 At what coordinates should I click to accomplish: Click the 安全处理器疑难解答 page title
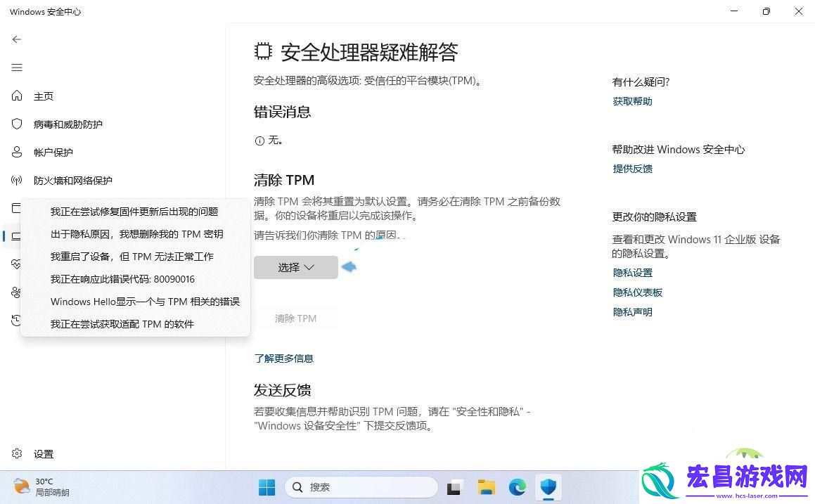pyautogui.click(x=370, y=52)
